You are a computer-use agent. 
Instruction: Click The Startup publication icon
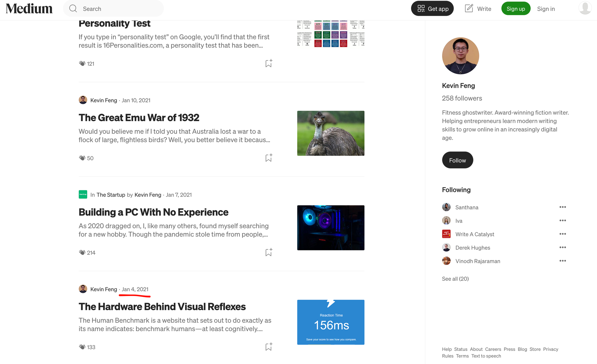click(83, 195)
